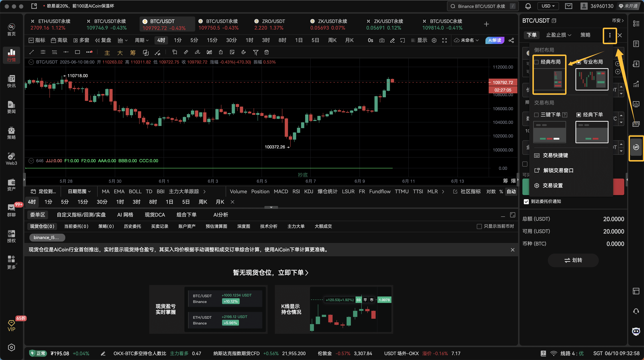The height and width of the screenshot is (360, 644).
Task: Click 交易快捷键 menu item
Action: point(551,156)
